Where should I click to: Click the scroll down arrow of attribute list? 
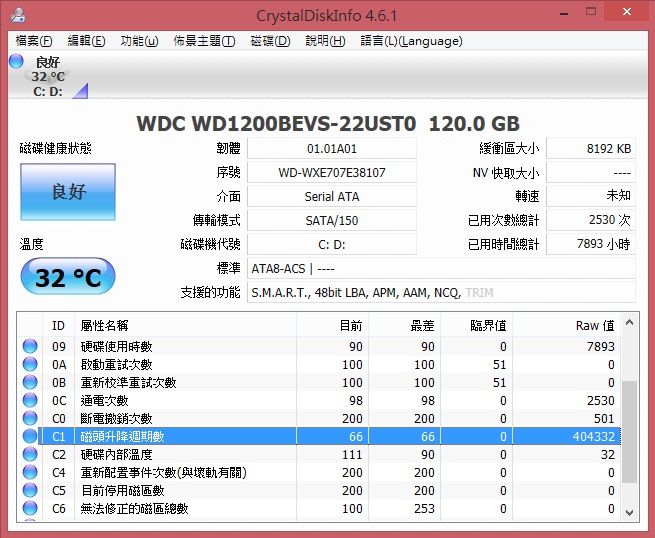point(630,512)
